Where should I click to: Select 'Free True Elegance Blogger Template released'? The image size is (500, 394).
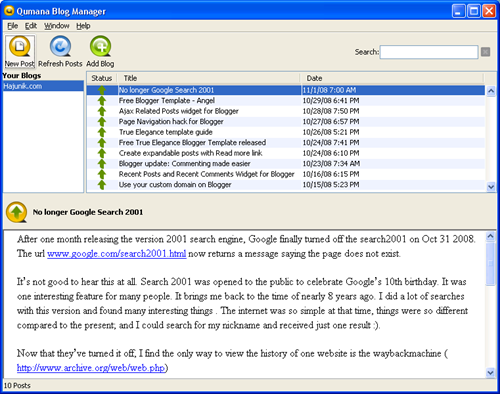tap(192, 143)
